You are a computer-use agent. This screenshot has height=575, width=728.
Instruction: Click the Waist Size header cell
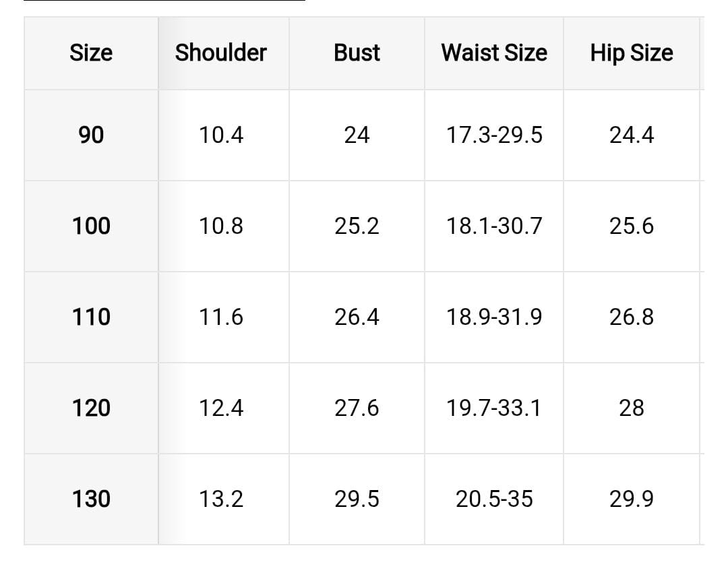494,53
